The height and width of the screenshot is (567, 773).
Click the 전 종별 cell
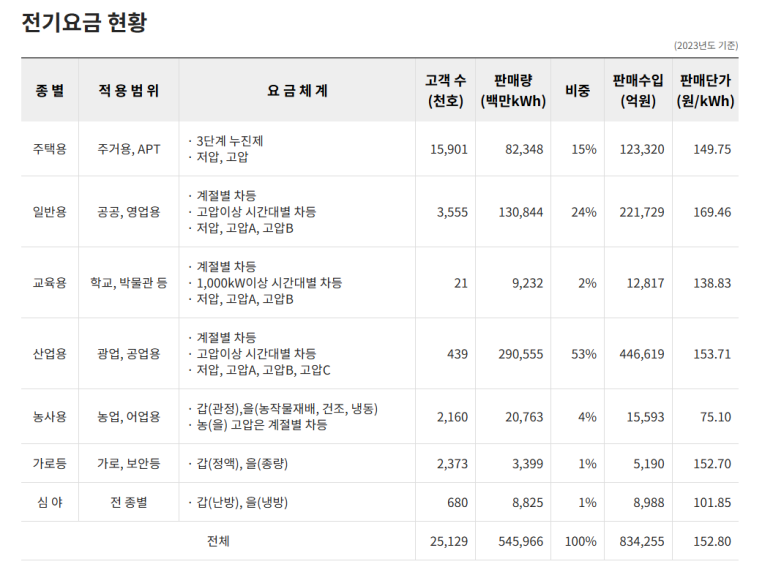coord(129,502)
